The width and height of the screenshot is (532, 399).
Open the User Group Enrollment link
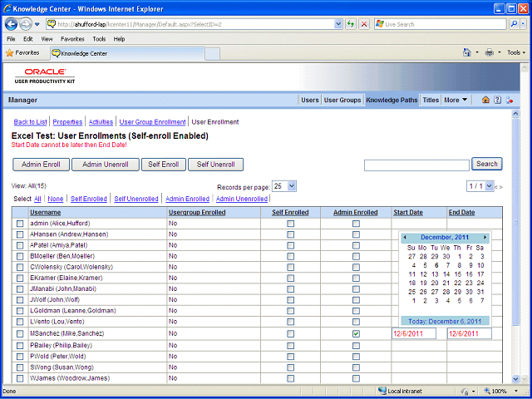click(x=153, y=122)
